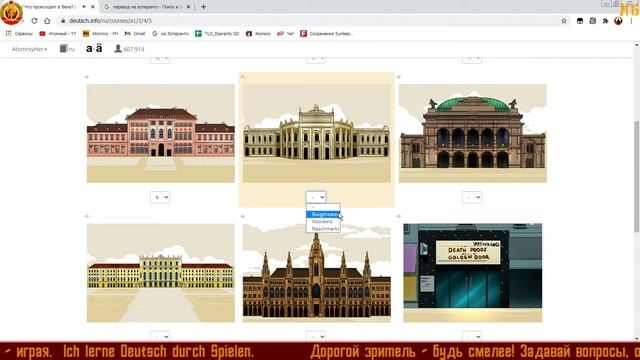The image size is (640, 360).
Task: Click the a·ä special characters icon
Action: 94,49
